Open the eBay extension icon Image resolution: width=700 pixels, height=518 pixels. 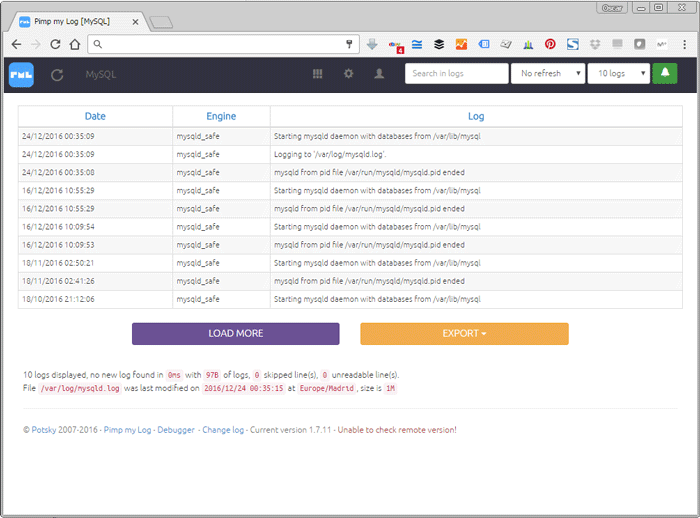click(396, 45)
